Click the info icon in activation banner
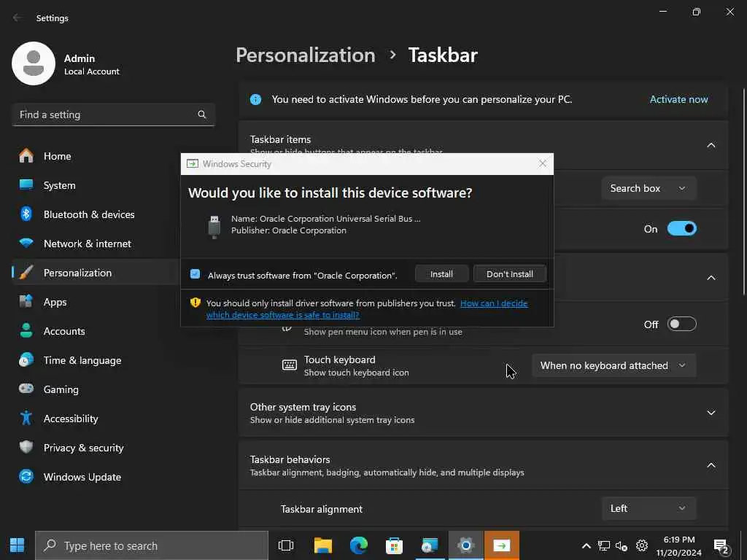This screenshot has width=747, height=560. coord(256,99)
